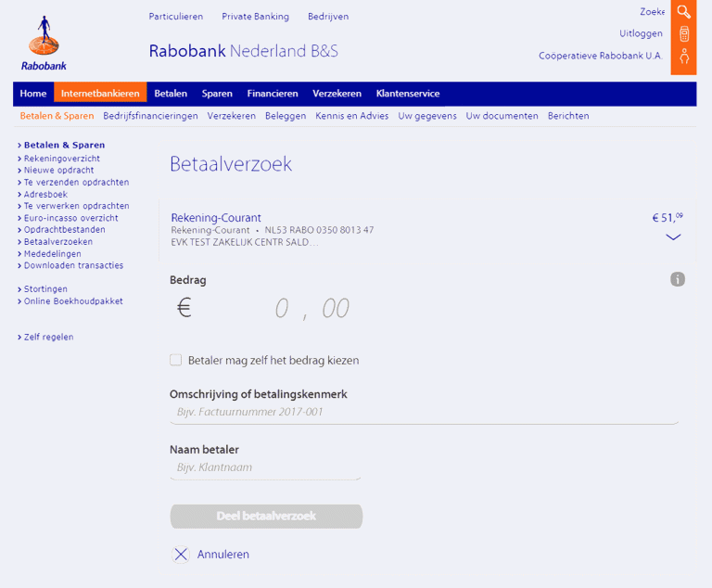Click the Omschrijving of betalingskenmerk field
This screenshot has height=588, width=712.
coord(424,412)
